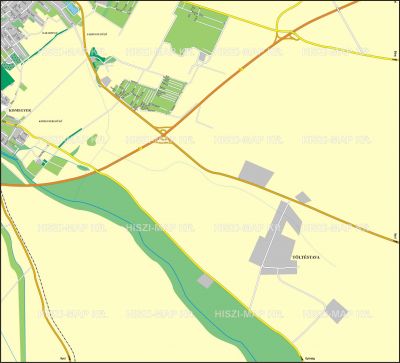Click the road exit marker on right edge
This screenshot has height=363, width=400.
click(395, 240)
